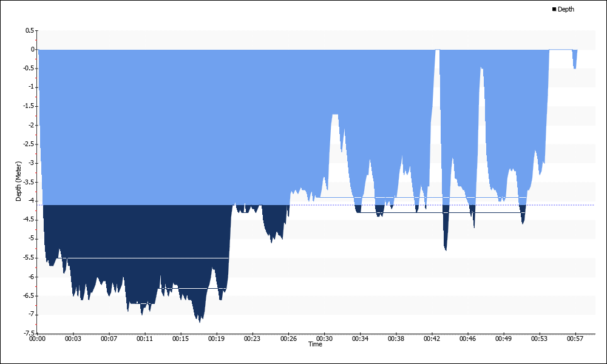This screenshot has width=607, height=364.
Task: Click the -6.5 depth axis label
Action: pos(29,295)
